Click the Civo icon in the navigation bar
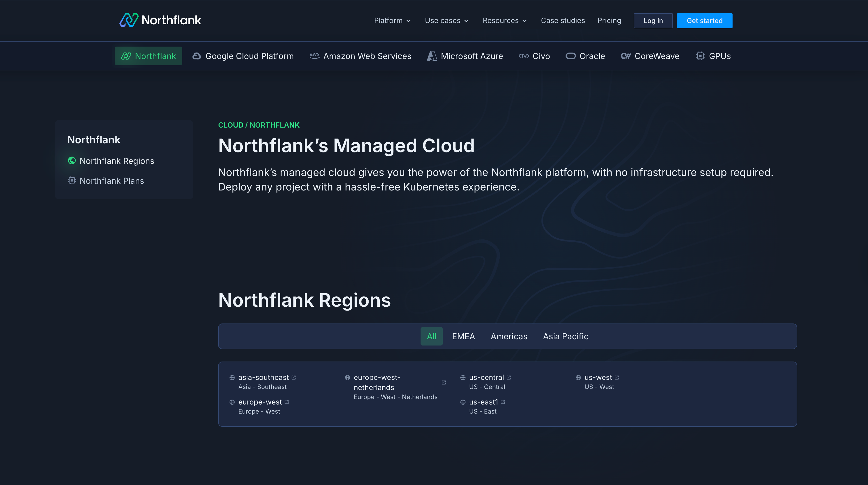This screenshot has width=868, height=485. click(x=524, y=56)
